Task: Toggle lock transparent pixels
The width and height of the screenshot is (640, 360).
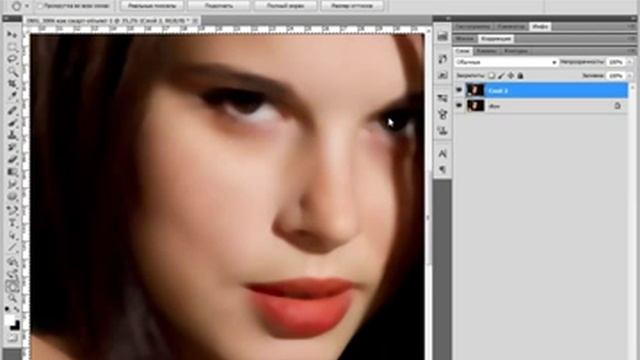Action: pos(491,76)
